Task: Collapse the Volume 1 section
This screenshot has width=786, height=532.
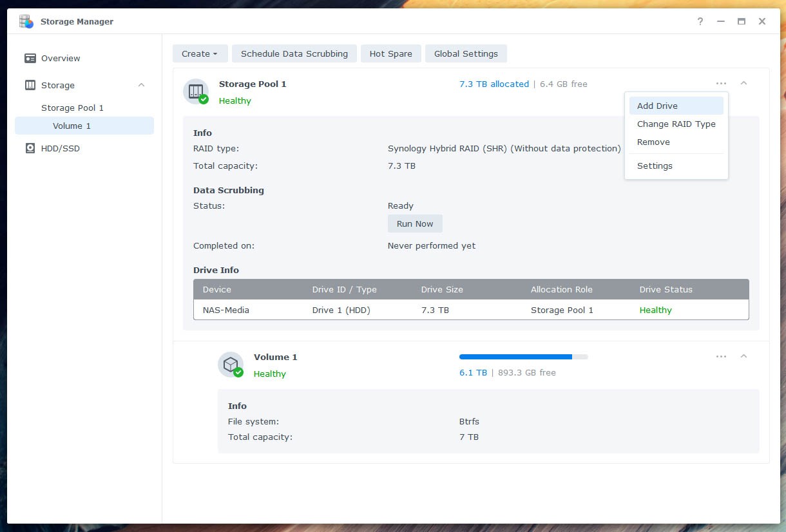Action: (744, 356)
